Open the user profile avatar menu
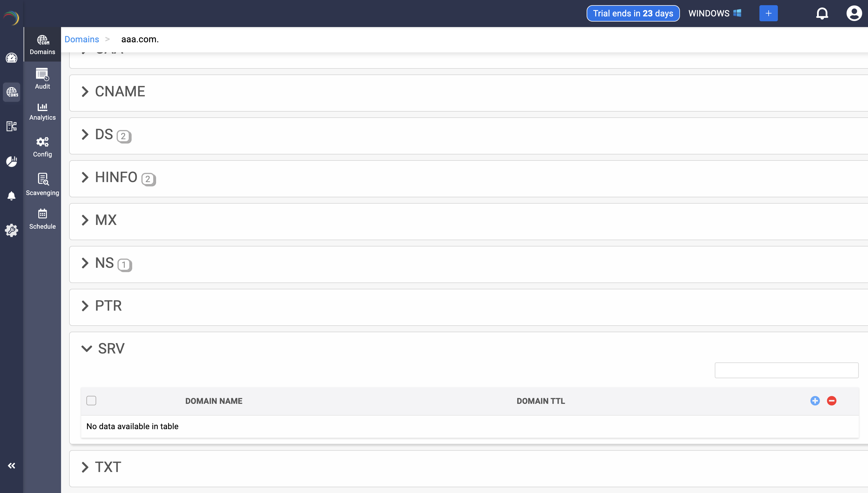The height and width of the screenshot is (493, 868). click(x=854, y=14)
